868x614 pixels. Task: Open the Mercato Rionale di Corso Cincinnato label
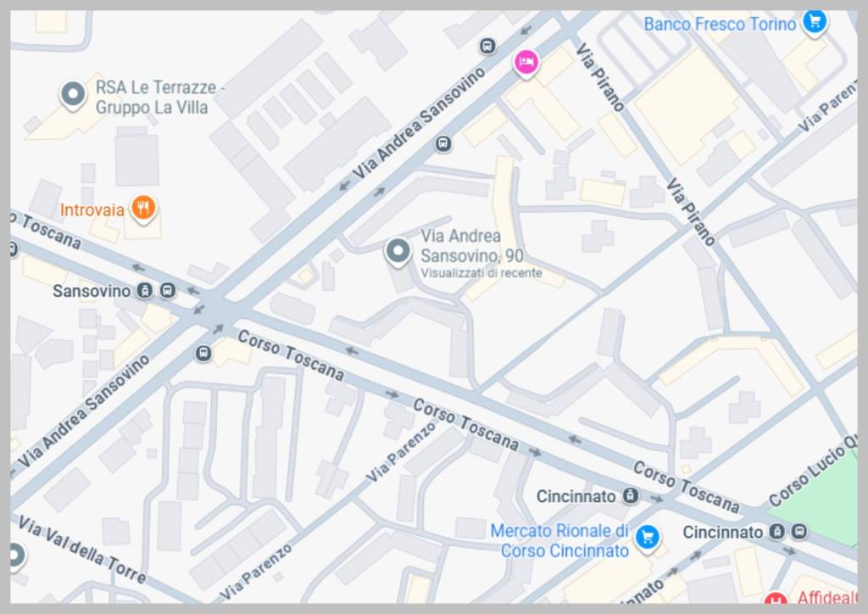pyautogui.click(x=559, y=541)
